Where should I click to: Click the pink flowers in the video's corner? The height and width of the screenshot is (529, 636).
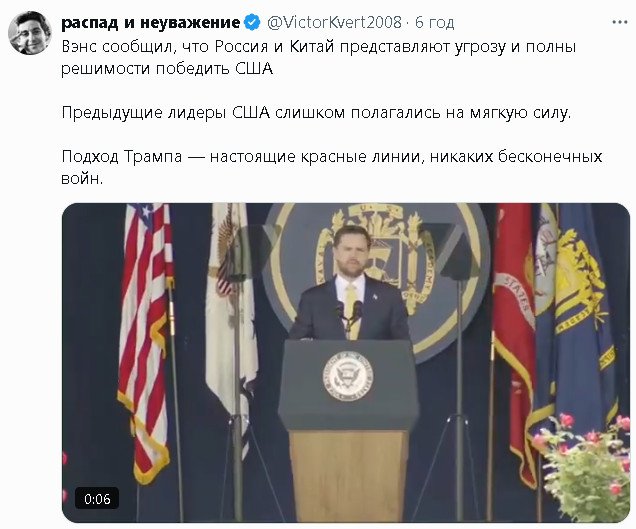coord(582,467)
